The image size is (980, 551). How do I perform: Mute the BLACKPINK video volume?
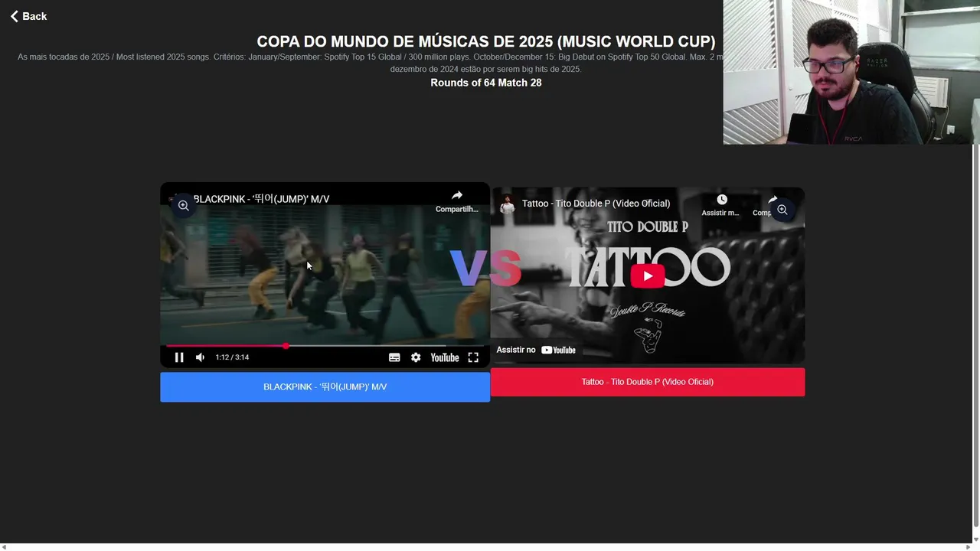[200, 357]
